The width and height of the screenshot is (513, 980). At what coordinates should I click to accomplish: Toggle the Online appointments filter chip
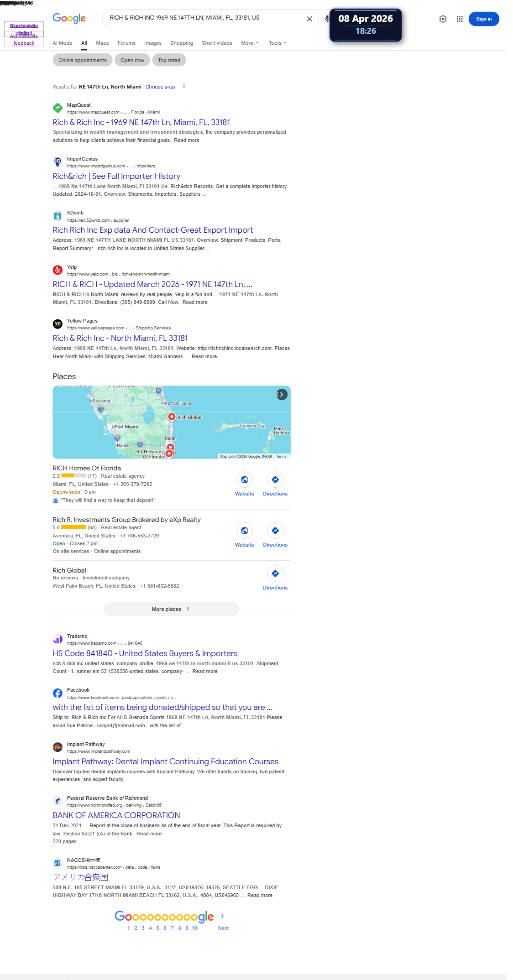(83, 60)
